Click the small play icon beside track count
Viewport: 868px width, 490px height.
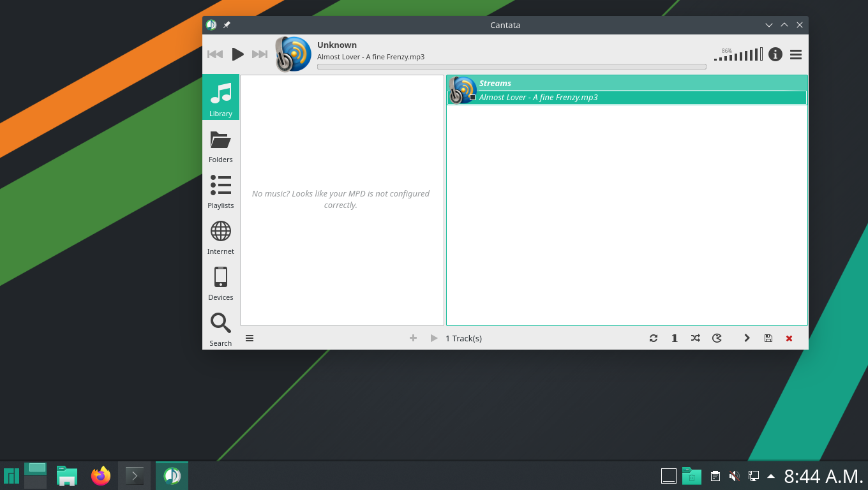point(434,338)
